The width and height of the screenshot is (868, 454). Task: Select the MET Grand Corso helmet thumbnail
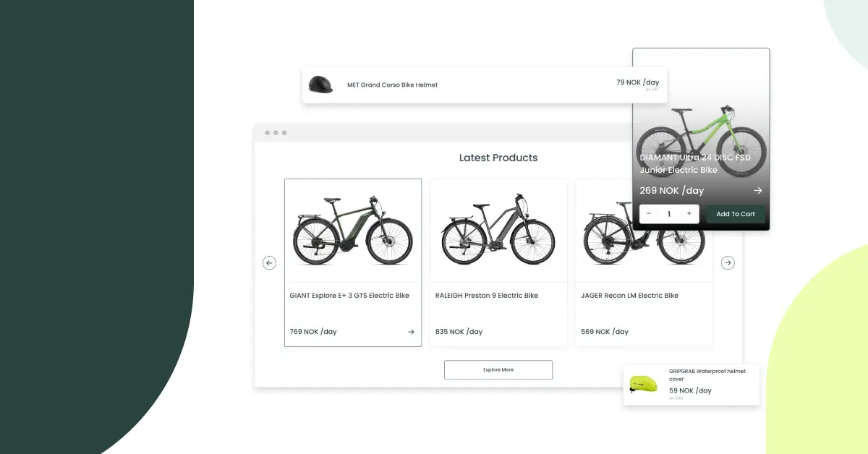pyautogui.click(x=321, y=85)
